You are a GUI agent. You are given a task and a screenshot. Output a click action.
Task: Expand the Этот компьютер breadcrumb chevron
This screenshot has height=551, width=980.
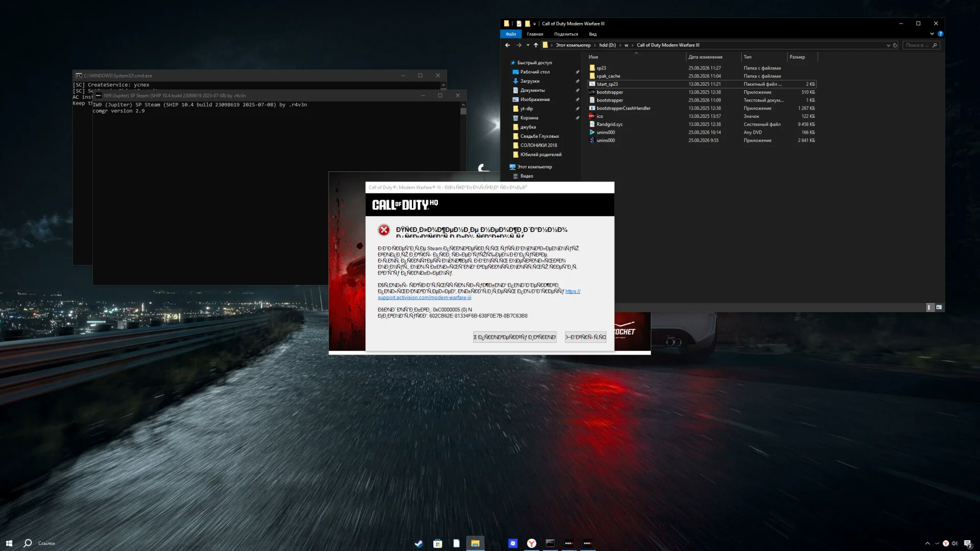[x=595, y=45]
